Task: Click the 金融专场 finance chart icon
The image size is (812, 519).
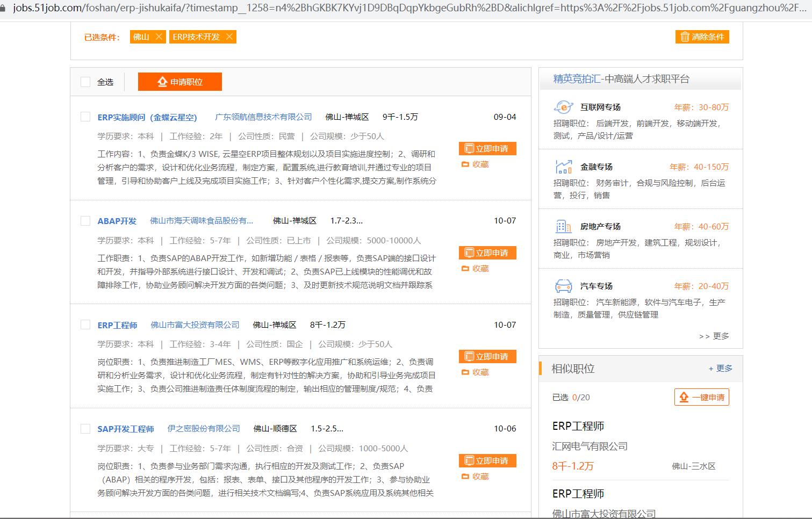Action: (563, 167)
